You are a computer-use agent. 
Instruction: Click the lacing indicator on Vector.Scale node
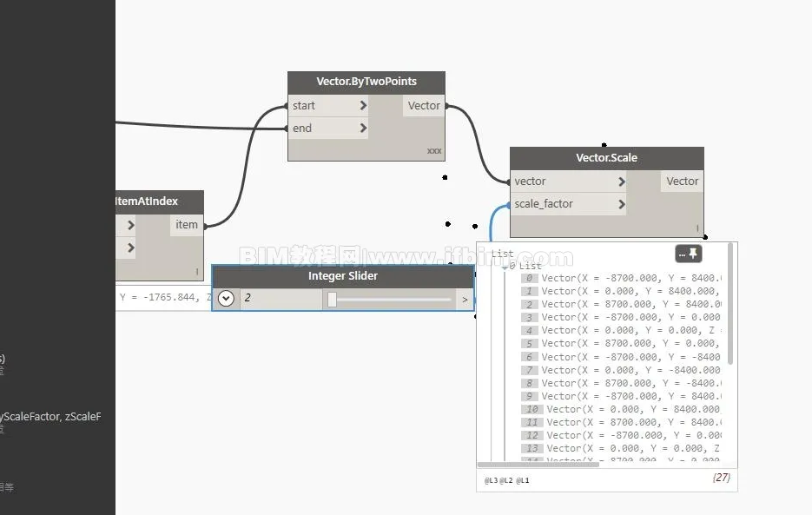[697, 228]
